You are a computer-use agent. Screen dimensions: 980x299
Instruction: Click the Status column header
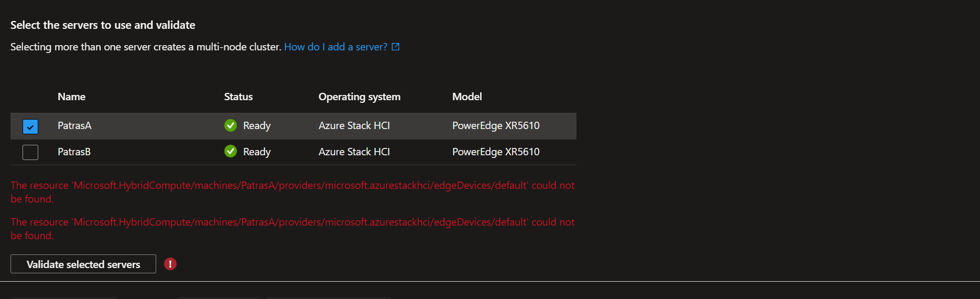[238, 97]
